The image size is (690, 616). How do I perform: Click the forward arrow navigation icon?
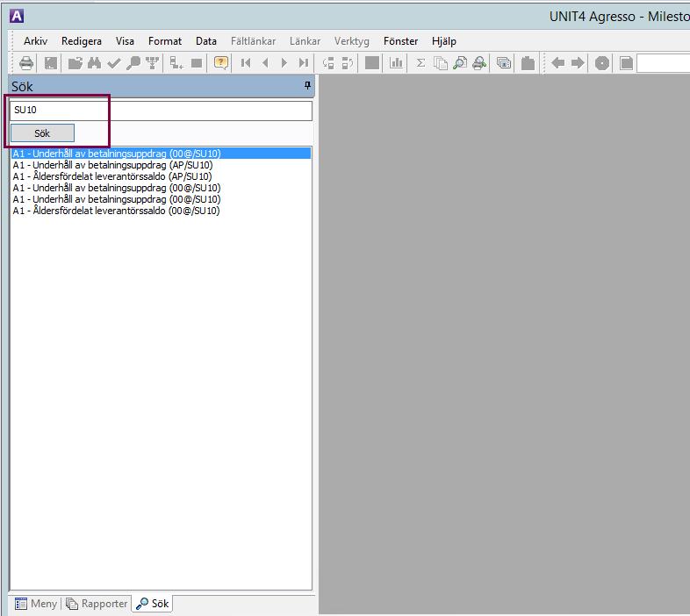pos(578,63)
